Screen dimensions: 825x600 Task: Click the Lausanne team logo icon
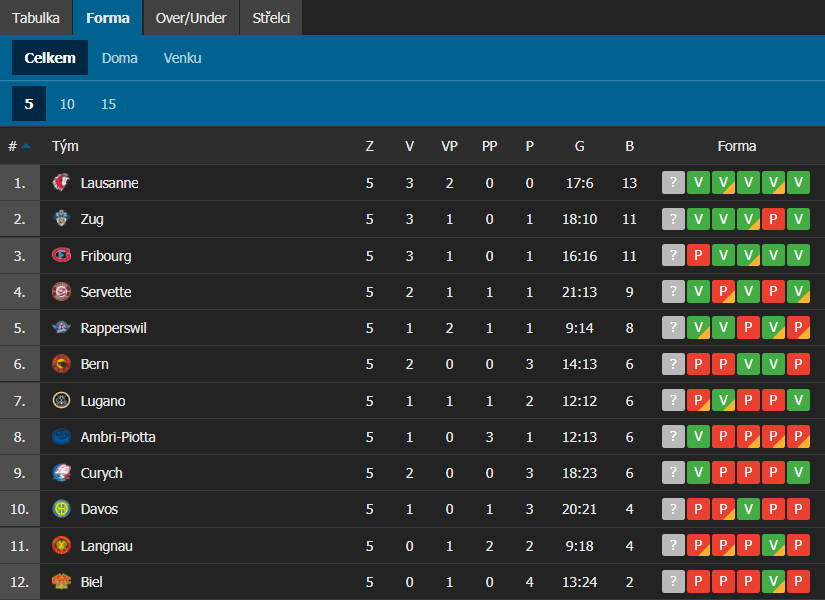click(x=62, y=183)
